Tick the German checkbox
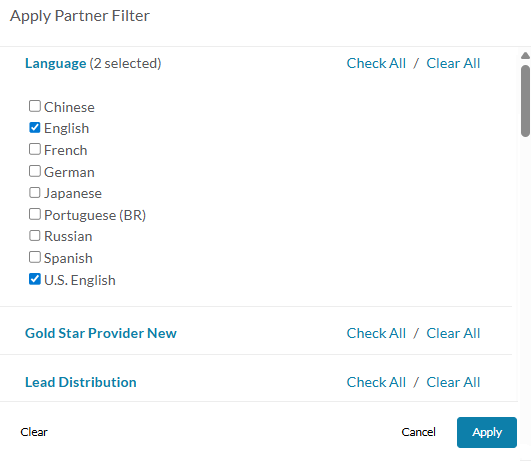The width and height of the screenshot is (531, 472). click(35, 171)
